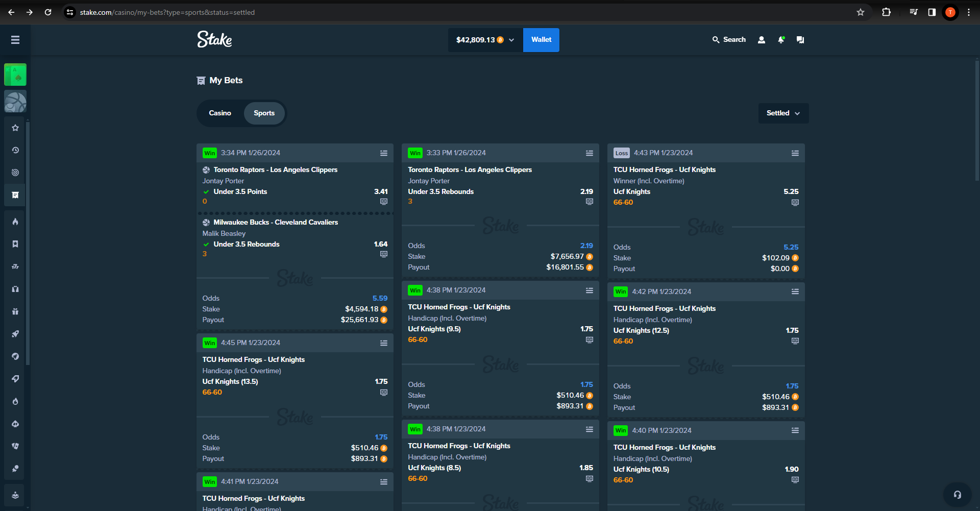Open the chat icon in header
Viewport: 980px width, 511px height.
coord(800,40)
